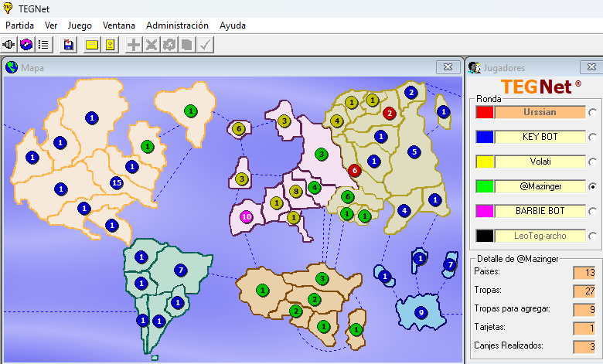The width and height of the screenshot is (603, 364).
Task: Click the grey gear toolbar icon
Action: 169,45
